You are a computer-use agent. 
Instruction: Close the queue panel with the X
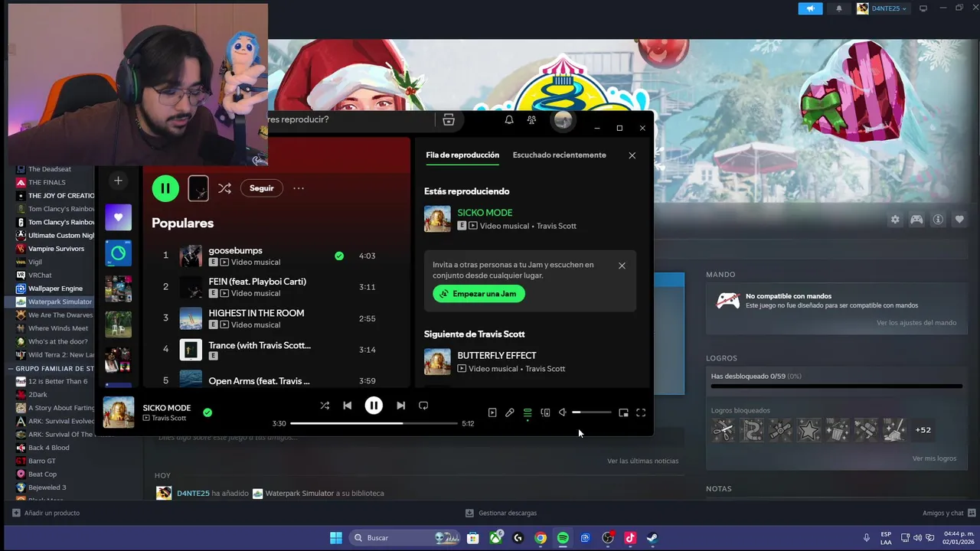click(x=632, y=155)
